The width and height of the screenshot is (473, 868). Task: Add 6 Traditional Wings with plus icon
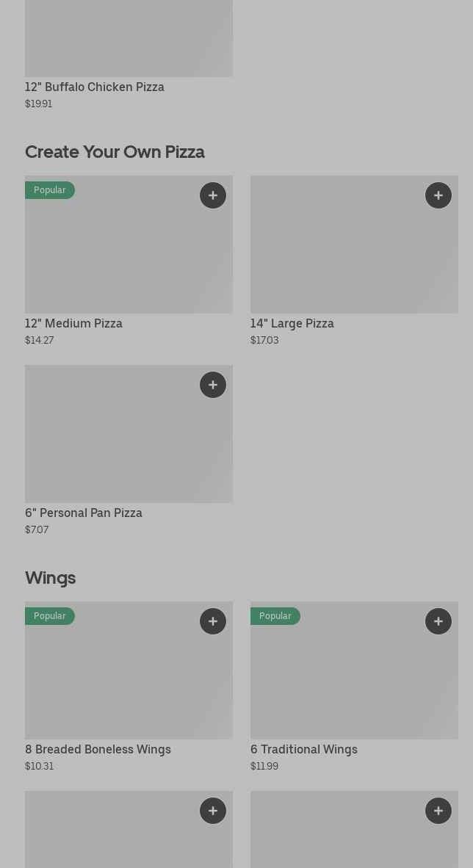[x=438, y=621]
